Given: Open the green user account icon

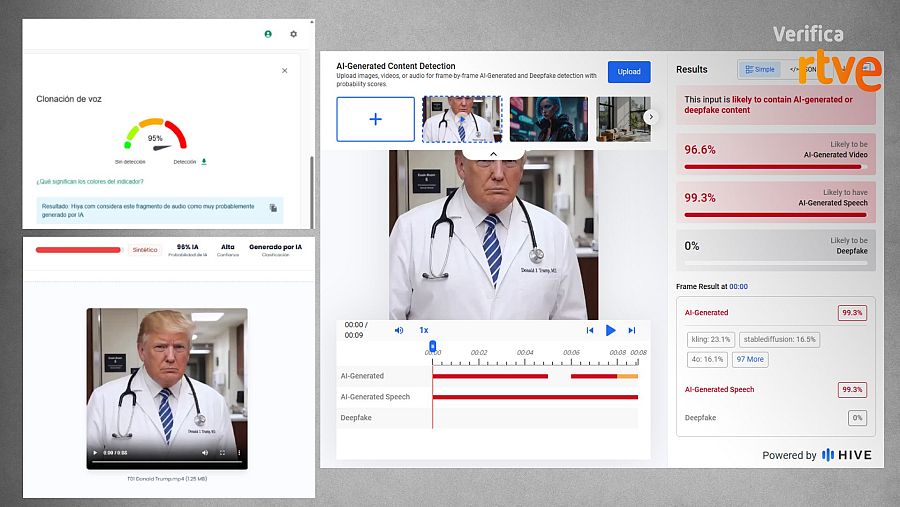Looking at the screenshot, I should pyautogui.click(x=268, y=34).
